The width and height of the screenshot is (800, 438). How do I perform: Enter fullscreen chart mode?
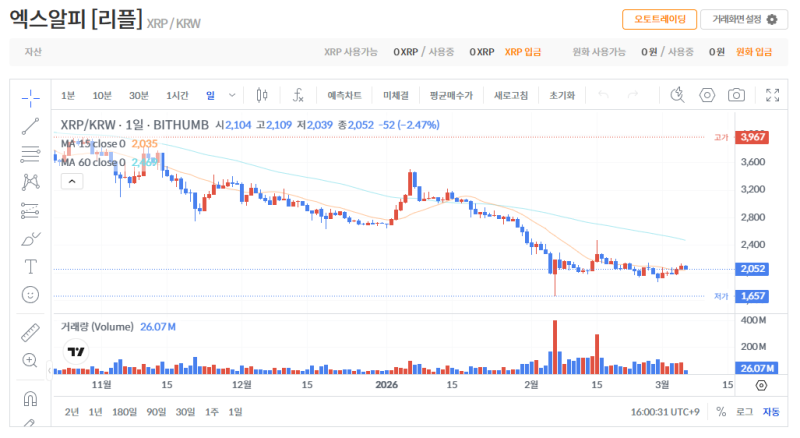[772, 95]
